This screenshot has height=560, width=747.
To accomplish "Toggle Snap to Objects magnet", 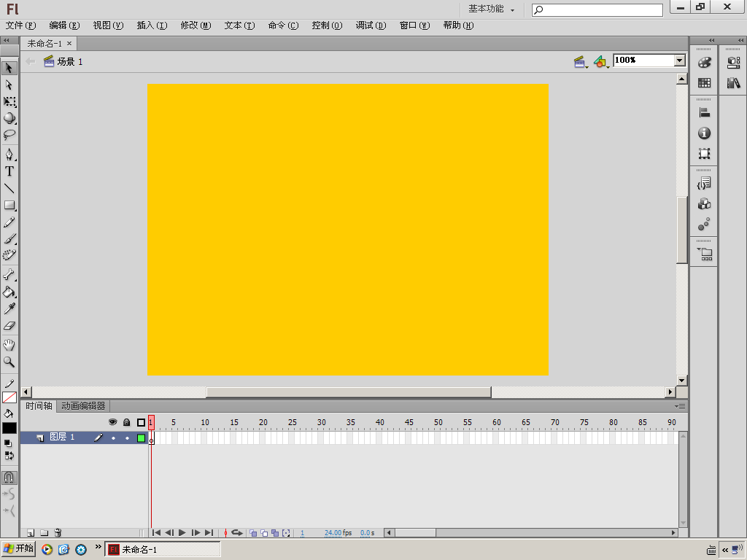I will coord(9,477).
